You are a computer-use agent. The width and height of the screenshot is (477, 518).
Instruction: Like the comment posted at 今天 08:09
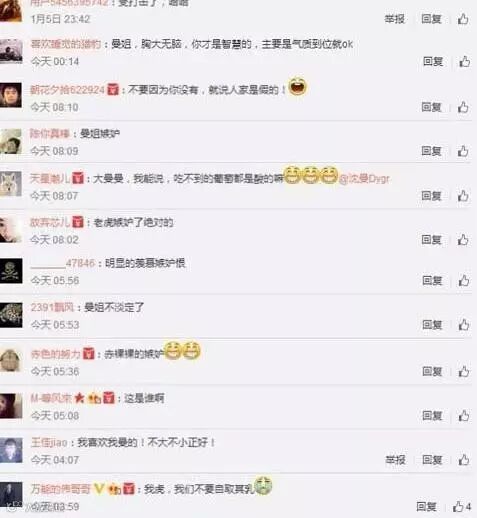click(x=463, y=151)
